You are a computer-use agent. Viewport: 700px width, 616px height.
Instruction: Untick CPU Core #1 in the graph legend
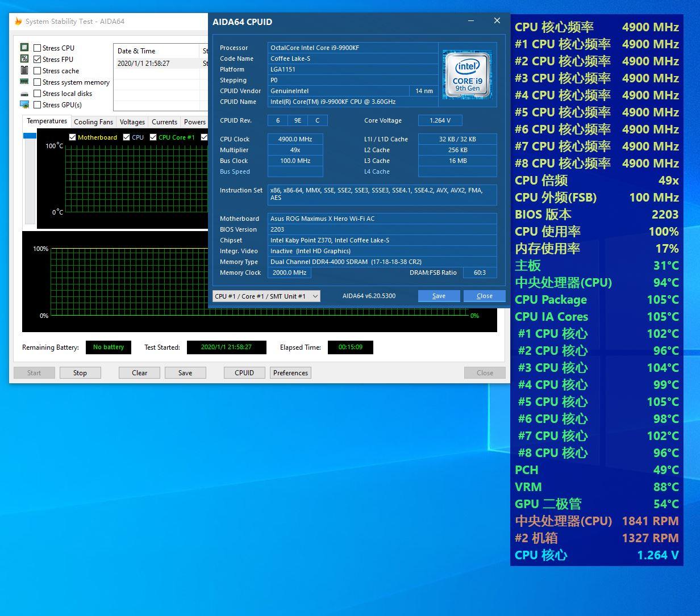pyautogui.click(x=153, y=137)
